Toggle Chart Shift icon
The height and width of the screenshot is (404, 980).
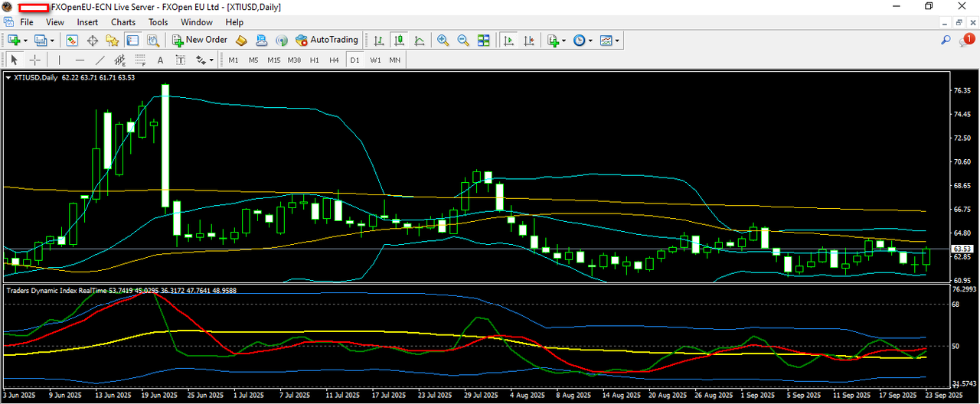coord(528,40)
